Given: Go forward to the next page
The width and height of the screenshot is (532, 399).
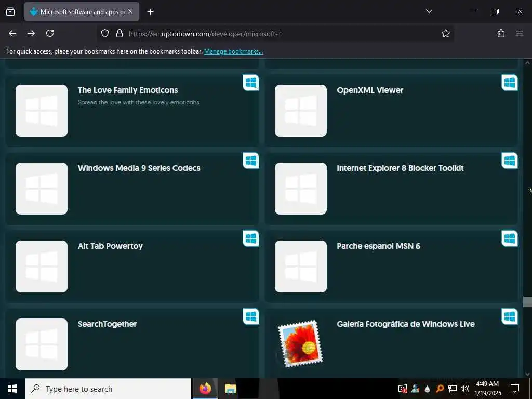Looking at the screenshot, I should click(31, 33).
